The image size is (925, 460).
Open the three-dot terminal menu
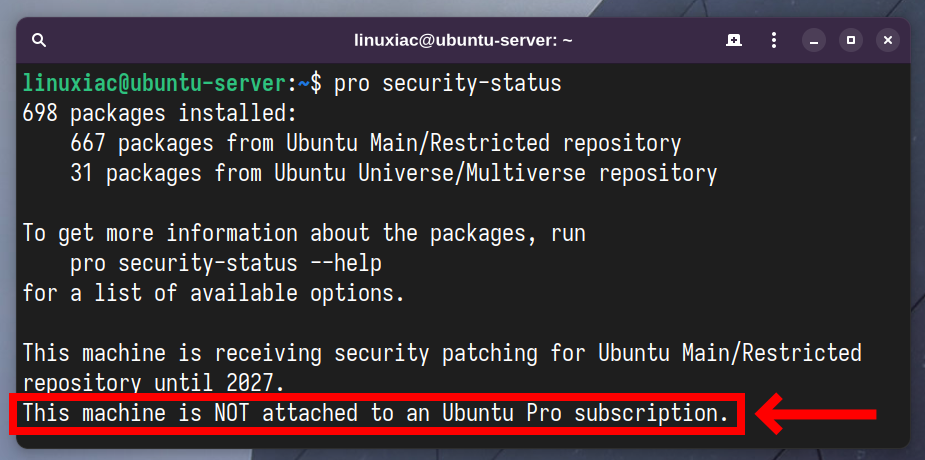[774, 41]
